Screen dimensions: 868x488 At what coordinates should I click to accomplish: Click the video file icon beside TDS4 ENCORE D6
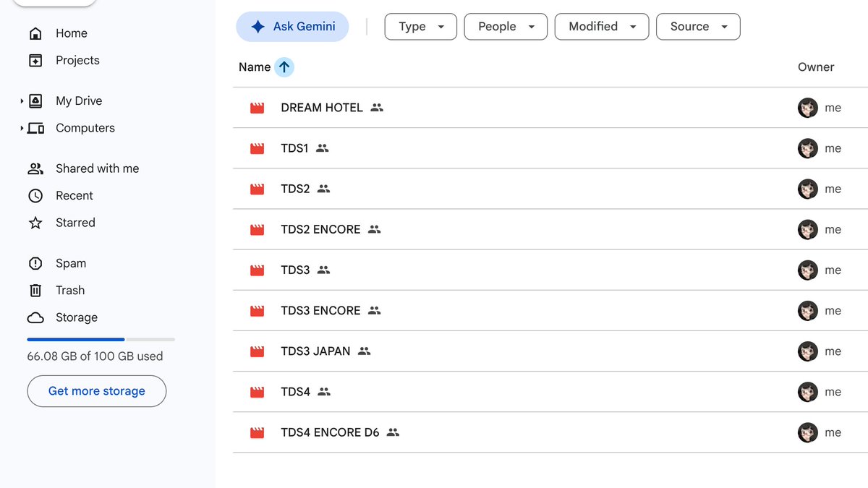[257, 433]
